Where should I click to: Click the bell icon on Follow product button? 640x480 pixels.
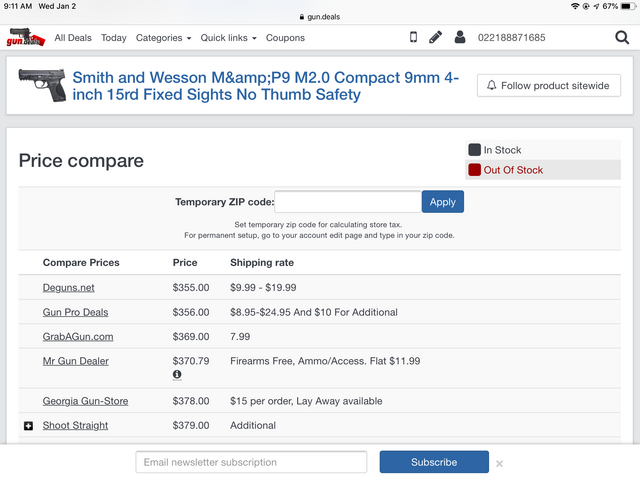tap(491, 85)
